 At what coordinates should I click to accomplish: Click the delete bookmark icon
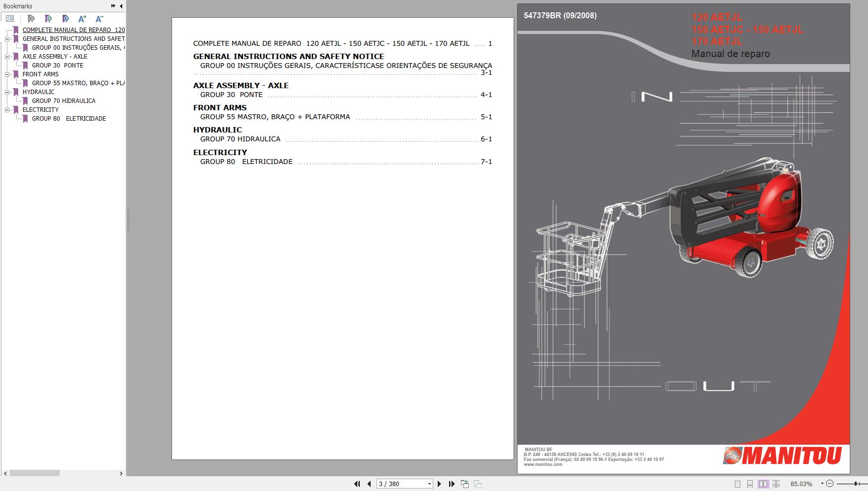[x=31, y=19]
